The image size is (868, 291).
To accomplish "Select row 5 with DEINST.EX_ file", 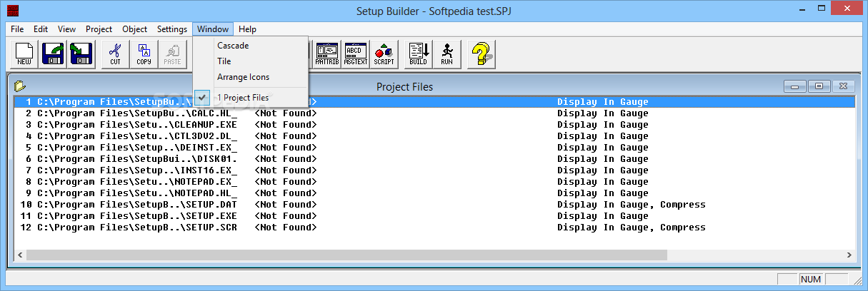I will [434, 148].
